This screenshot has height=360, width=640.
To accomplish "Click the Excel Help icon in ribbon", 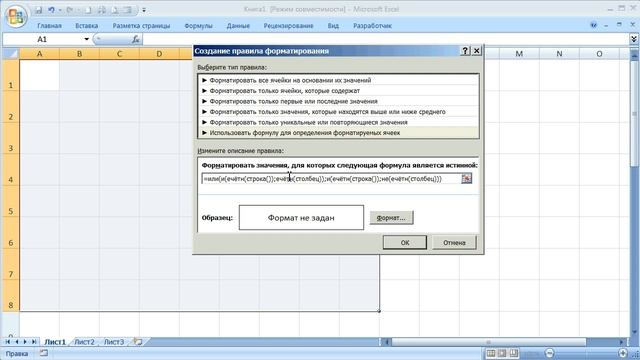I will (x=593, y=25).
